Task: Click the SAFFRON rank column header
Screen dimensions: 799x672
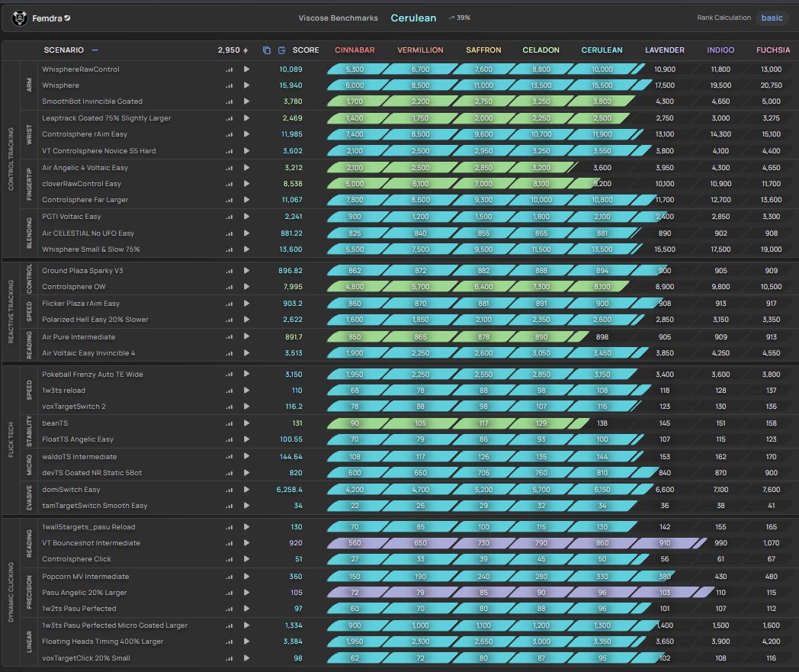Action: tap(483, 50)
